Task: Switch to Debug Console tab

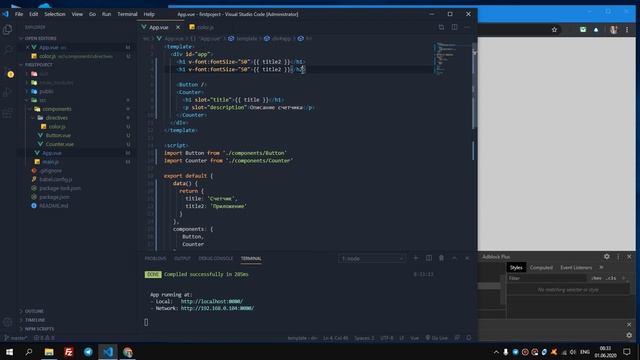Action: [x=216, y=258]
